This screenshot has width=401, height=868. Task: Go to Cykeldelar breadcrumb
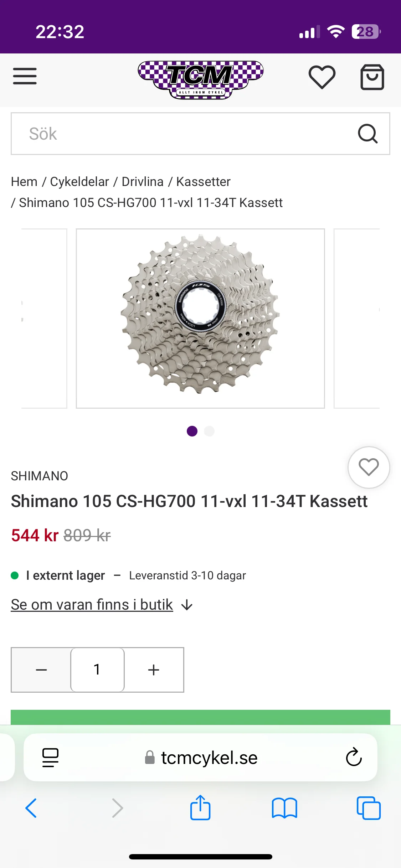tap(79, 182)
